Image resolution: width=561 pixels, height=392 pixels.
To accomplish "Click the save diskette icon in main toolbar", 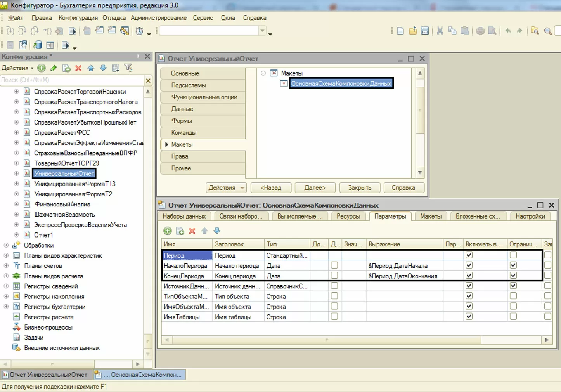I will 425,31.
